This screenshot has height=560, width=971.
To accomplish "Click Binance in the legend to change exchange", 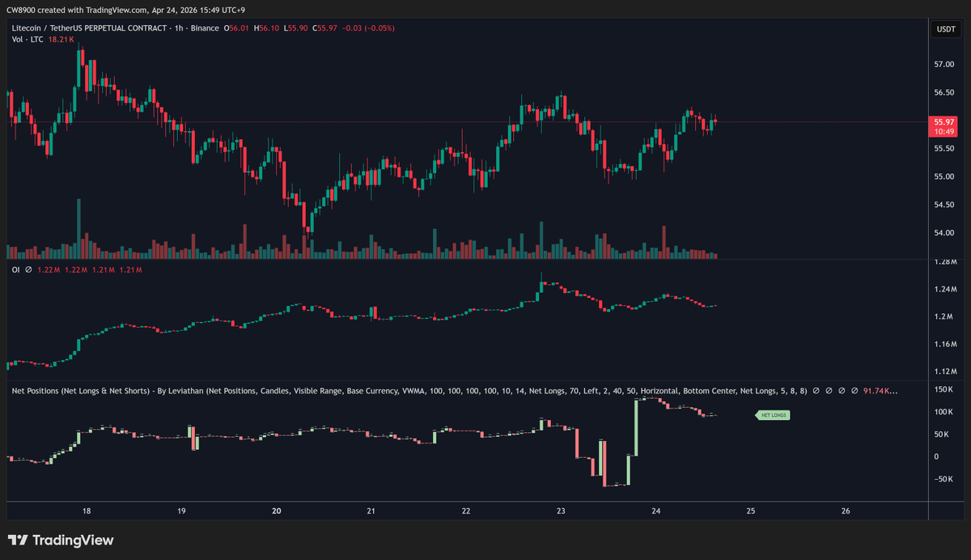I will [x=205, y=27].
